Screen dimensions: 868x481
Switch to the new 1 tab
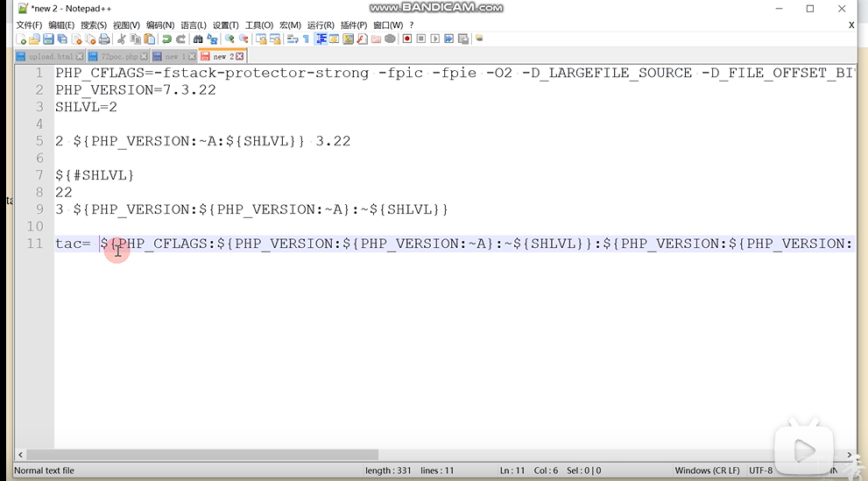tap(175, 56)
